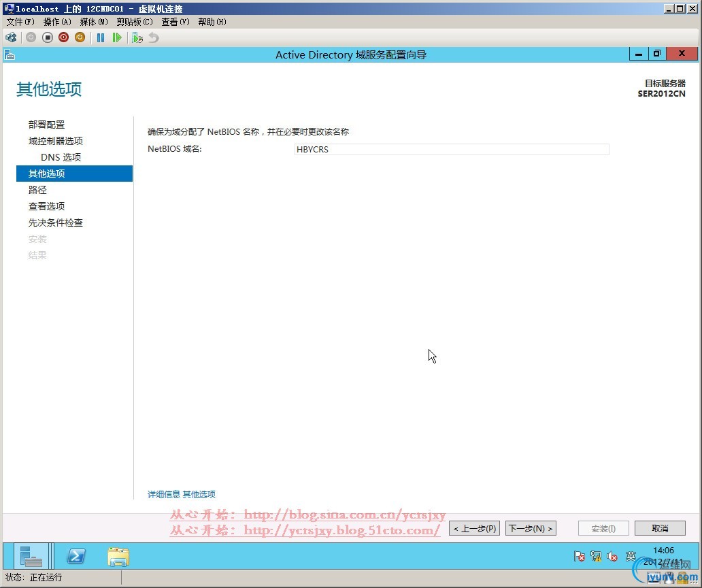Click the Action Center flag tray icon
The width and height of the screenshot is (702, 588).
click(x=580, y=556)
